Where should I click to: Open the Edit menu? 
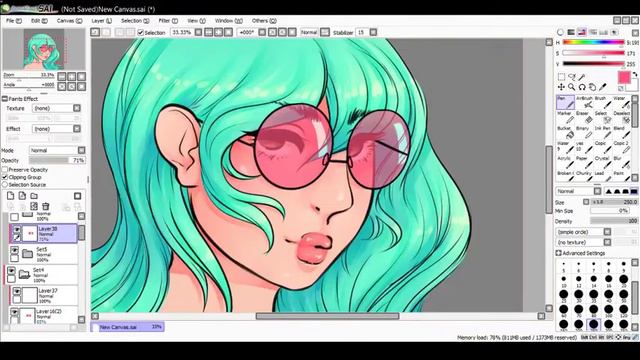[39, 20]
